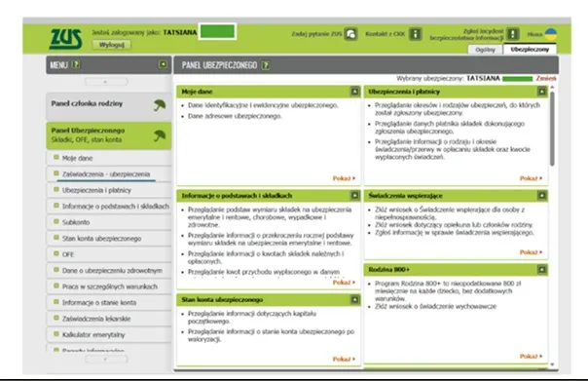Click the Zmień link for selected insured
This screenshot has height=381, width=588.
click(546, 79)
